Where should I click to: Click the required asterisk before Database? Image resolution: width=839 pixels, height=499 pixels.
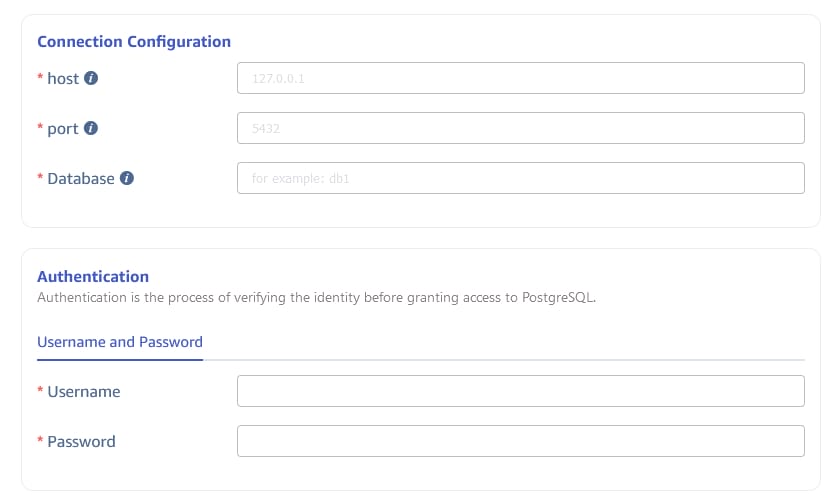(40, 178)
